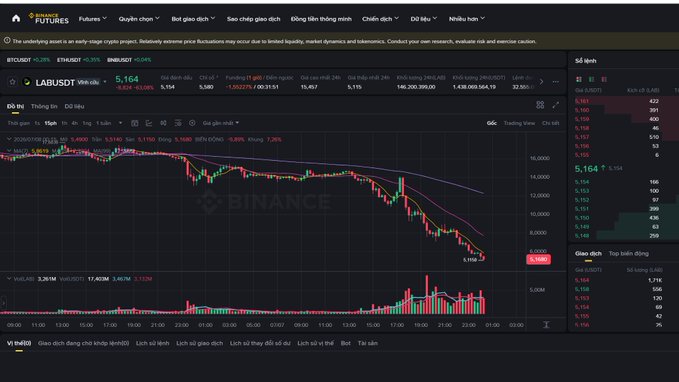
Task: Open the multi-chart grid layout icon
Action: [540, 105]
